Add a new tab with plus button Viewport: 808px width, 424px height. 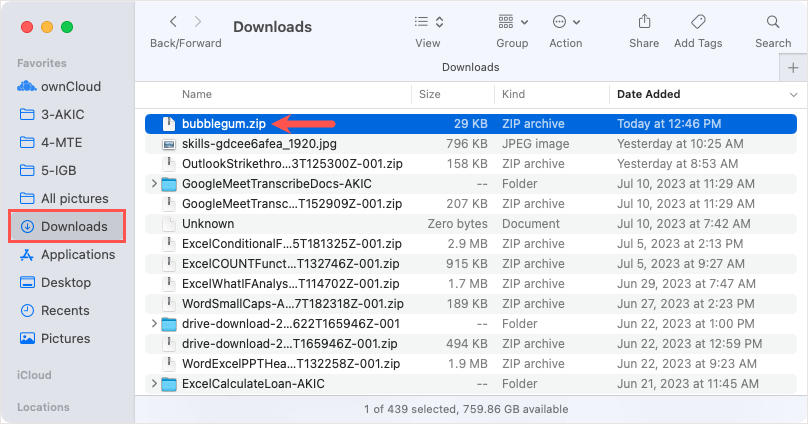point(794,67)
